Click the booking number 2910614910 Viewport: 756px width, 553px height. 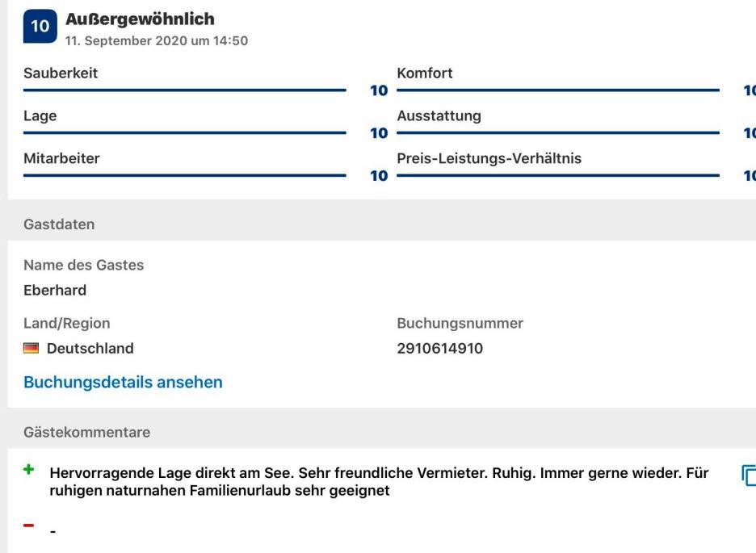439,349
